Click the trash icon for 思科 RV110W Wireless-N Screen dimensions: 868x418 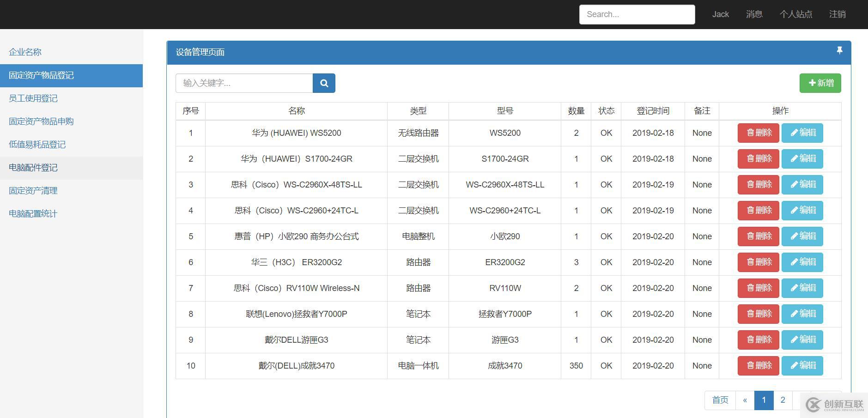tap(750, 288)
